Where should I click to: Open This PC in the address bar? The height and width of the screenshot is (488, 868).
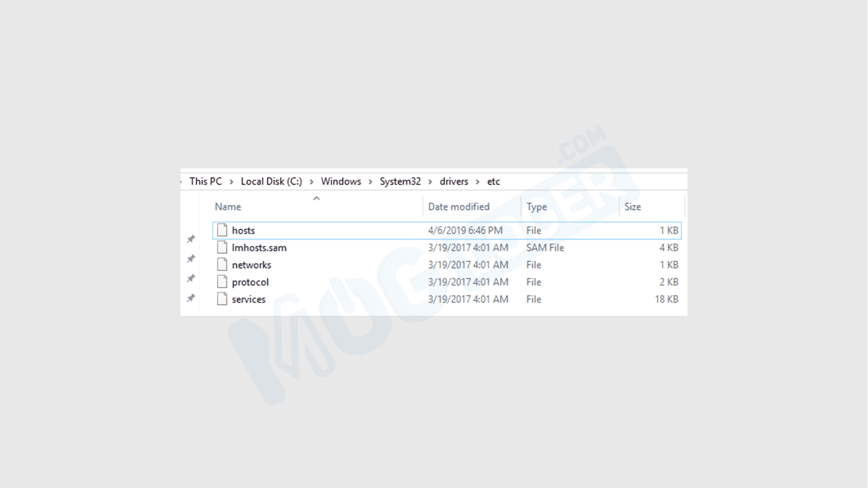[206, 181]
